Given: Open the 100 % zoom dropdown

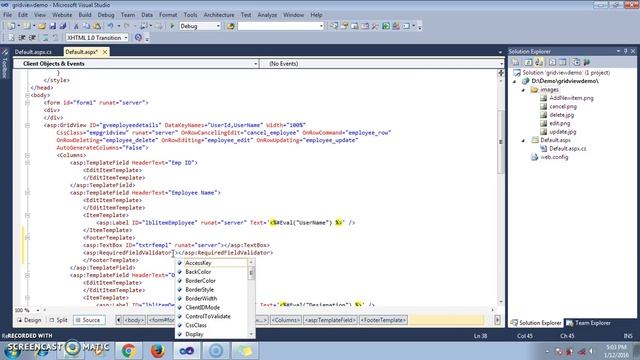Looking at the screenshot, I should pyautogui.click(x=38, y=310).
